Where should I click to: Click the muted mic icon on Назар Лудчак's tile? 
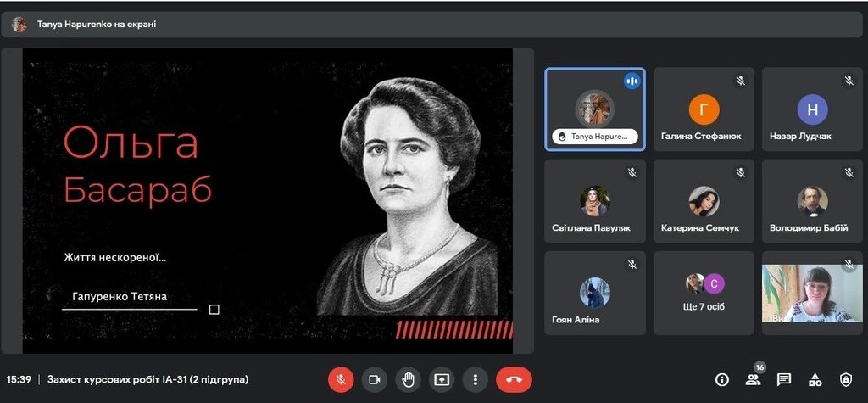tap(849, 81)
